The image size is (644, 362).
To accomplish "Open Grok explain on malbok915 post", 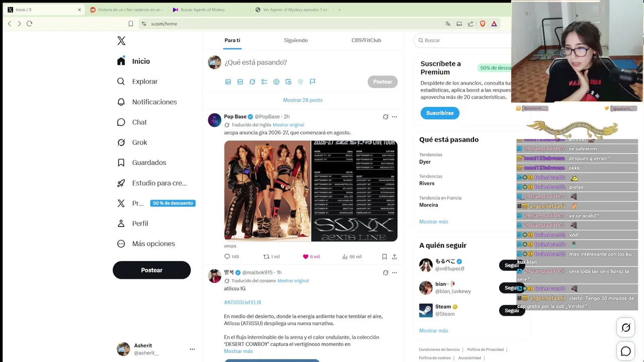I will (385, 273).
